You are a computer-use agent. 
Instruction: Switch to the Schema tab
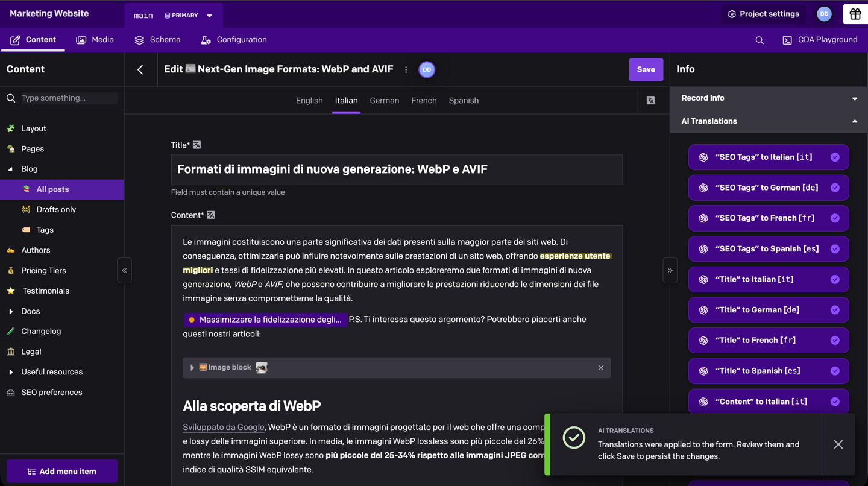click(x=157, y=40)
